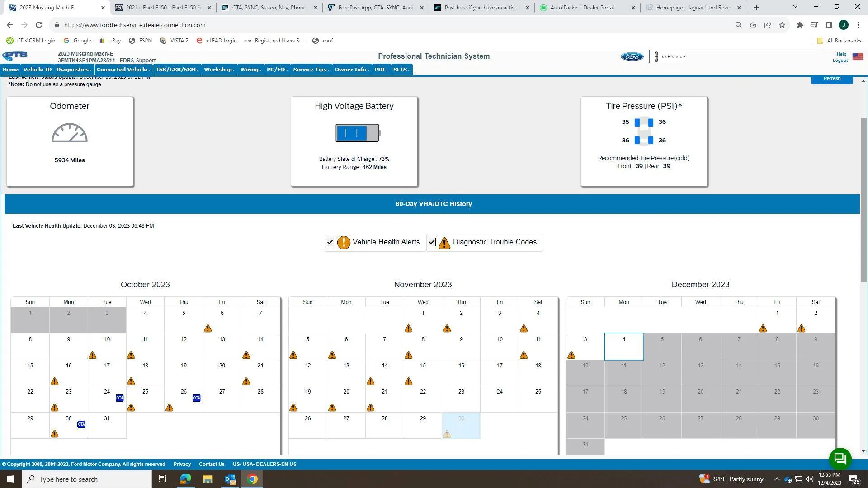Open the CDK CRM Login bookmark

31,41
